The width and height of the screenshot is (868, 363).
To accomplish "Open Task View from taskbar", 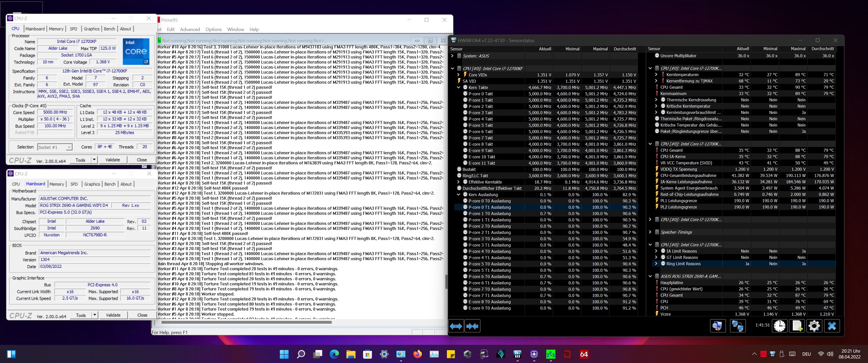I will (x=317, y=354).
